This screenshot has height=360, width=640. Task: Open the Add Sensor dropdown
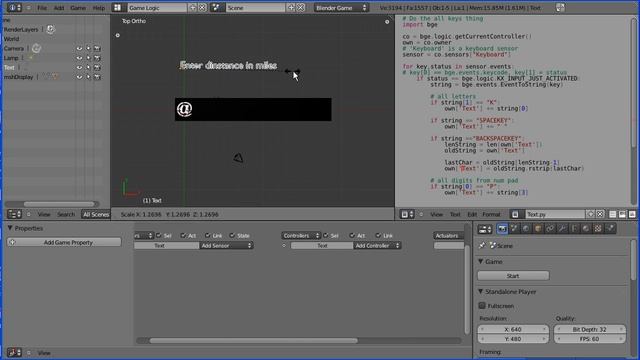(x=226, y=245)
